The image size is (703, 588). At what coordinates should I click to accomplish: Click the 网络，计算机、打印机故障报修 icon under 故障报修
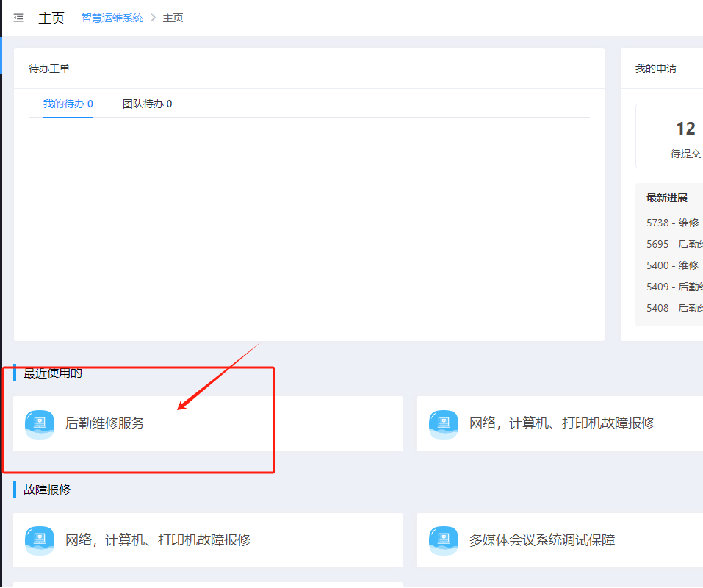(x=40, y=540)
